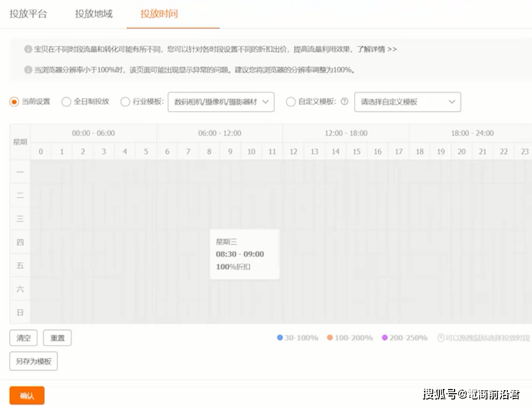The height and width of the screenshot is (406, 532).
Task: Click the orange 确认 button
Action: click(27, 395)
